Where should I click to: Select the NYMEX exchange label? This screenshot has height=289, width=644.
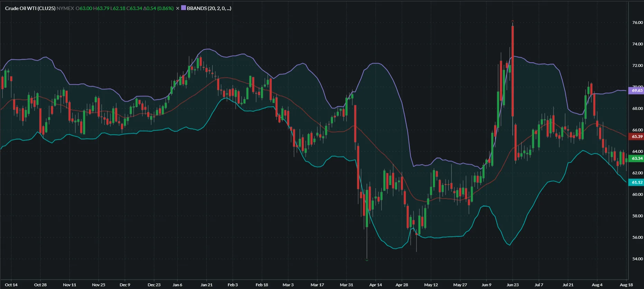tap(65, 8)
